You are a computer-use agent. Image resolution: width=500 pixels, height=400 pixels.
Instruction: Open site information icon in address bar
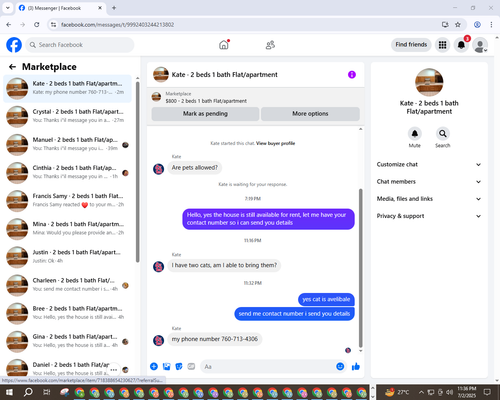coord(53,25)
